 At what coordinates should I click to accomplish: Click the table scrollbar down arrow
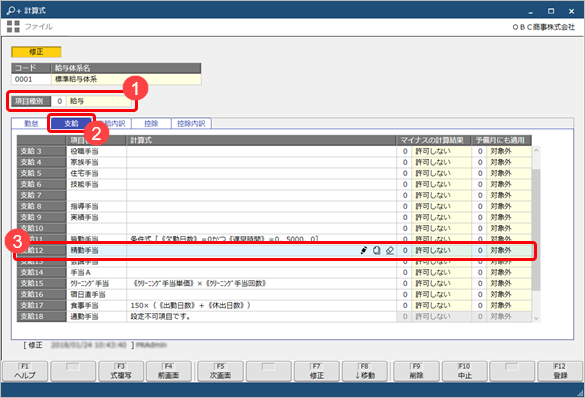[536, 318]
